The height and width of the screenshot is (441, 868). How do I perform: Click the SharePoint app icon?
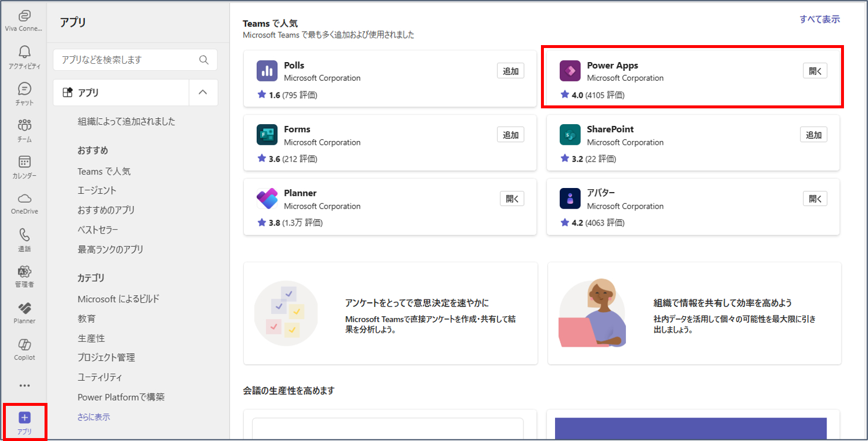point(570,135)
